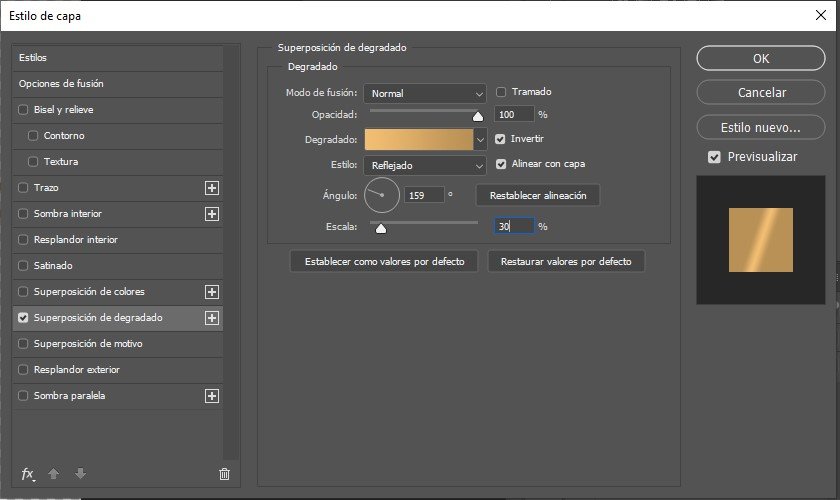Add another Sombra interior effect with plus icon

211,214
